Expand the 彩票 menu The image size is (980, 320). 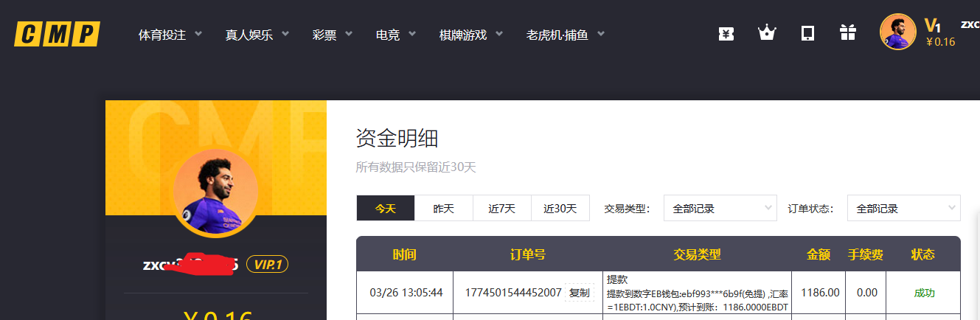[x=333, y=35]
